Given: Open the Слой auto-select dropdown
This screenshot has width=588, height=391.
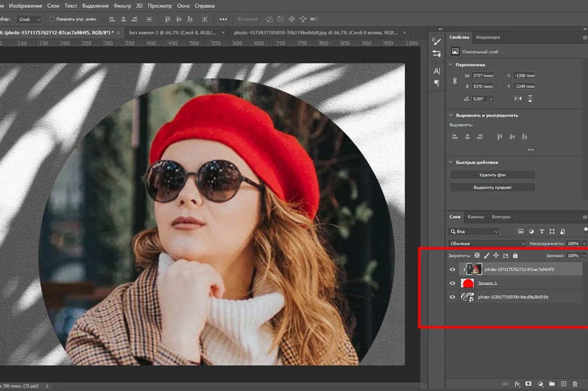Looking at the screenshot, I should click(x=29, y=19).
